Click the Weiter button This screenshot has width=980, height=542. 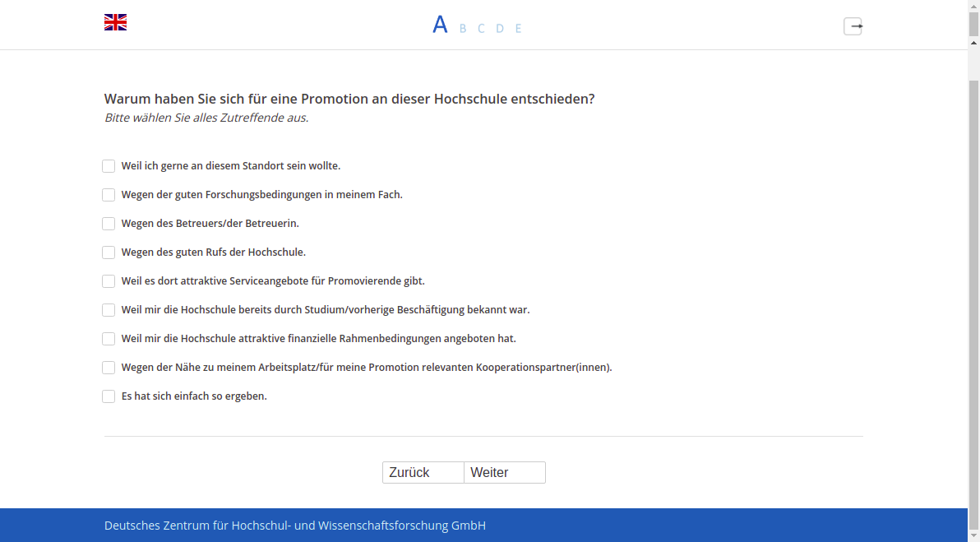505,473
